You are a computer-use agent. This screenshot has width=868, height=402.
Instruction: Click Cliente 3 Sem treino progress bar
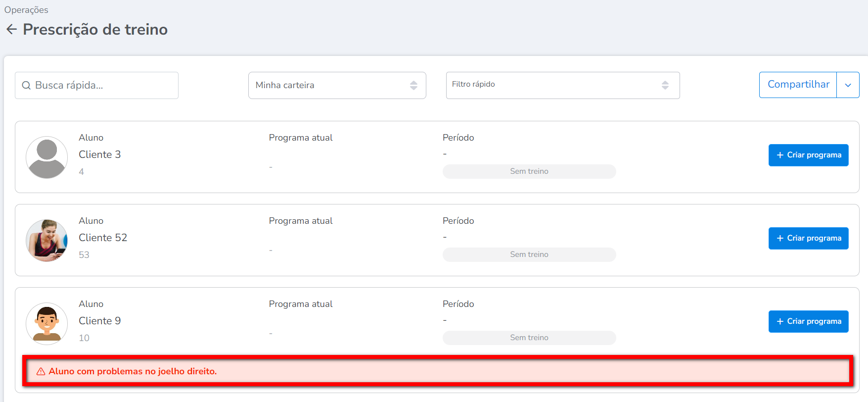click(x=529, y=171)
